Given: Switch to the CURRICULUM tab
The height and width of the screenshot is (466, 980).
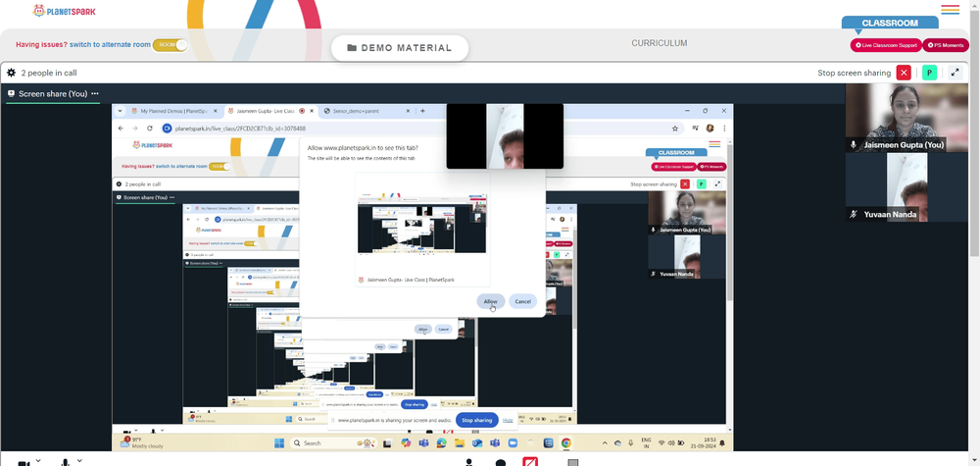Looking at the screenshot, I should tap(659, 43).
